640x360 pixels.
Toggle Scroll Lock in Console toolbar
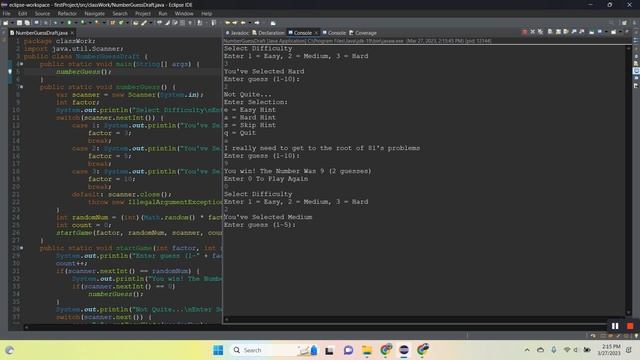558,31
